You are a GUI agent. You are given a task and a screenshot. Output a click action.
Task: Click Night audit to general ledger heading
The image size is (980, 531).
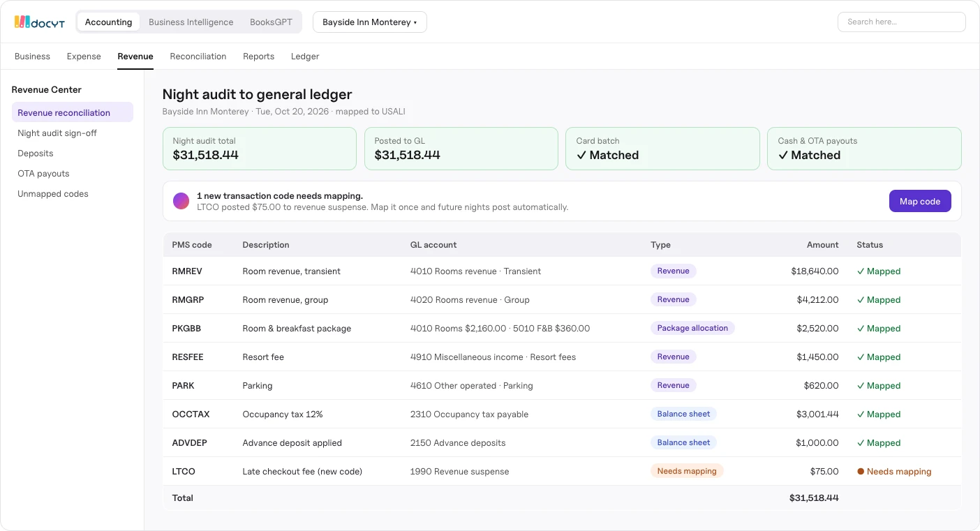click(x=257, y=94)
